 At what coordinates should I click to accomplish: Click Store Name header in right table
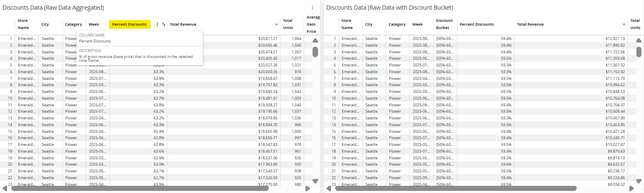point(347,24)
